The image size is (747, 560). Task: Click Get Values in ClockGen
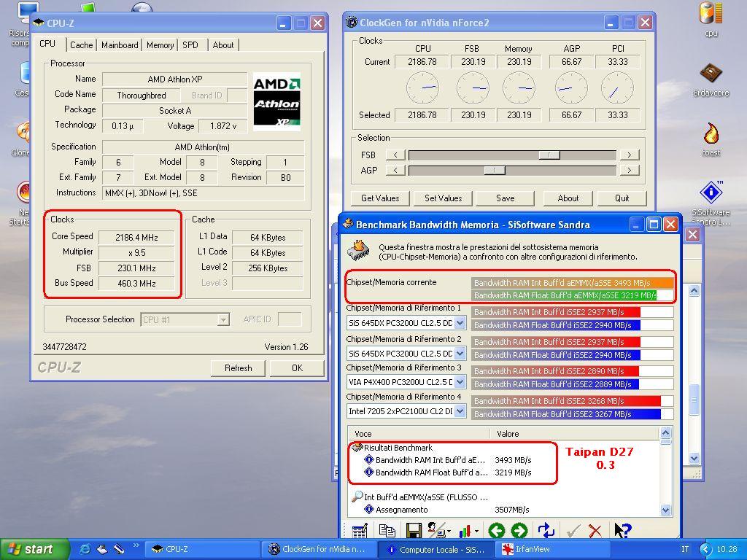coord(380,198)
